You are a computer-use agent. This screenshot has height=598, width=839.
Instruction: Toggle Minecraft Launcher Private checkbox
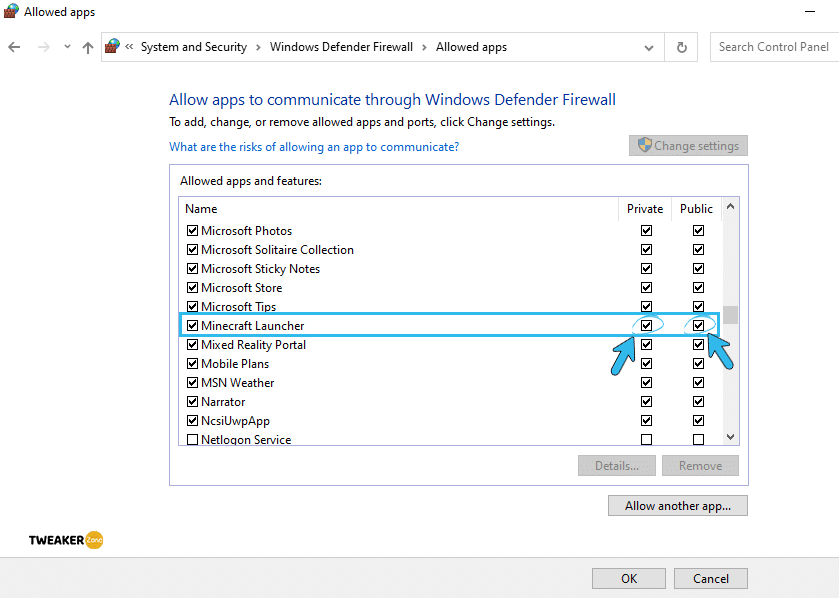[646, 326]
